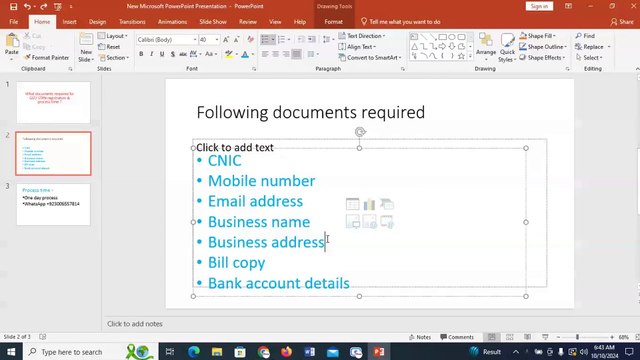
Task: Redo the last action
Action: [x=44, y=7]
